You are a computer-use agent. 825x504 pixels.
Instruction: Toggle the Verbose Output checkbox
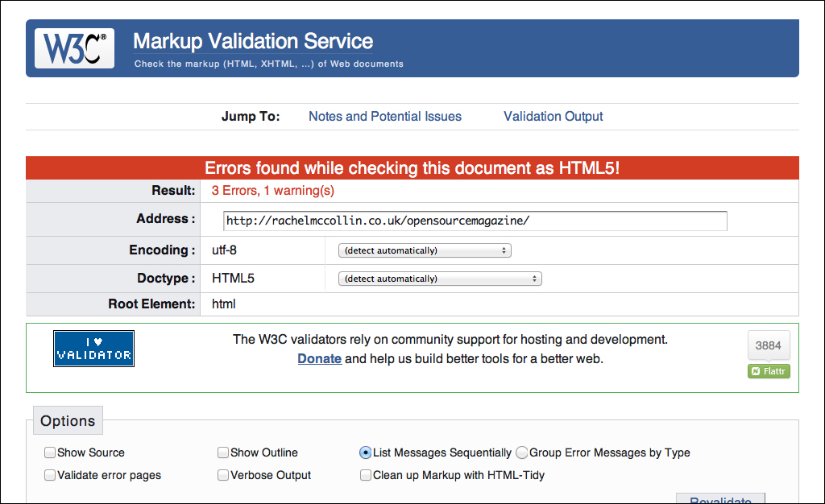point(223,475)
